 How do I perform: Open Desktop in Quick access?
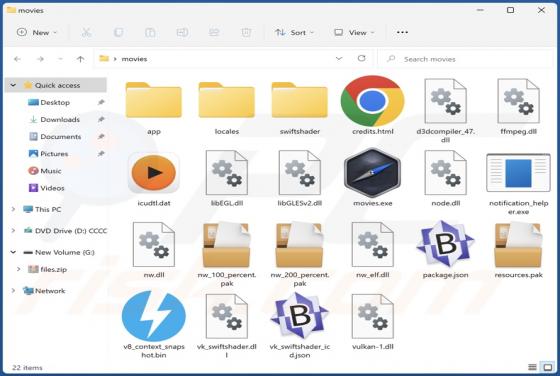click(x=55, y=102)
